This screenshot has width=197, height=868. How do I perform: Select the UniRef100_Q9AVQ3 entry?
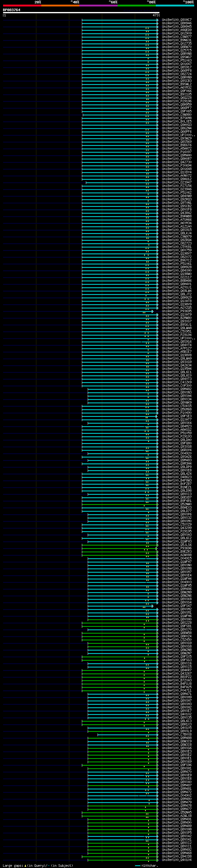pyautogui.click(x=177, y=125)
